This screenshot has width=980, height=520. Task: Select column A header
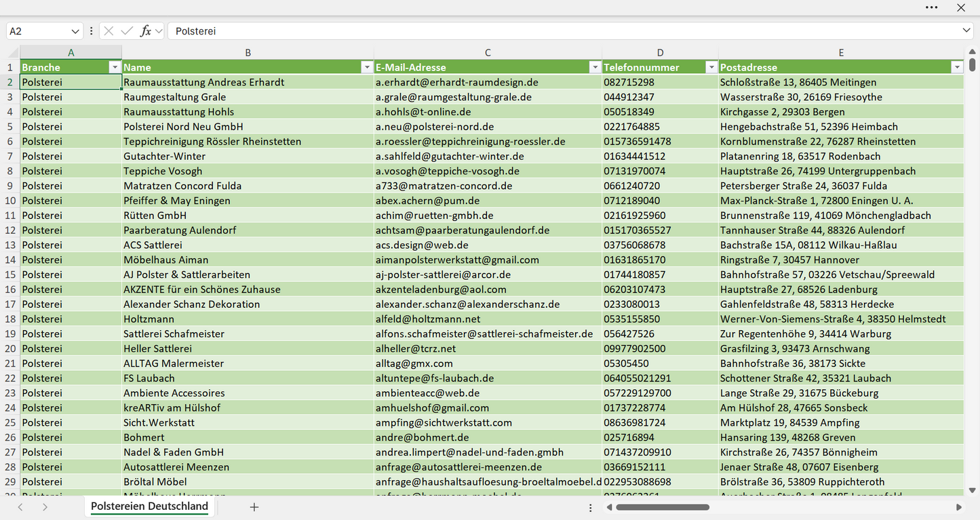tap(71, 52)
